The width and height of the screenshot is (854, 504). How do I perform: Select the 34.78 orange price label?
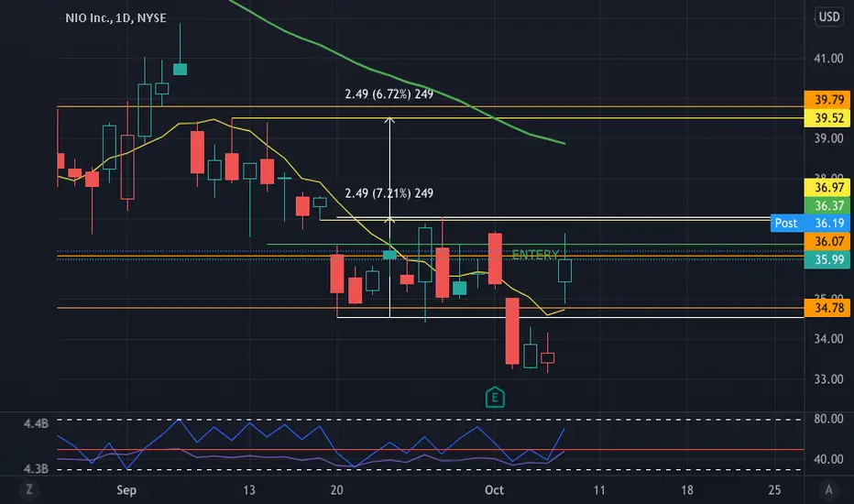pyautogui.click(x=827, y=308)
